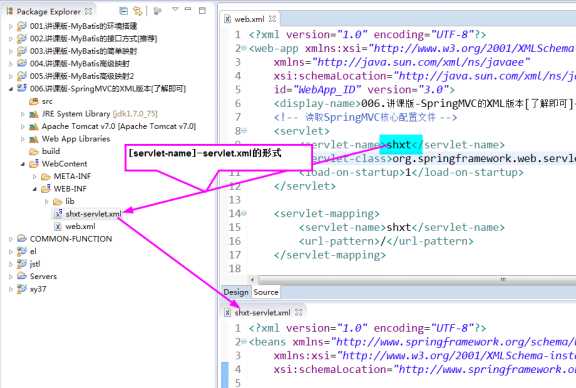Image resolution: width=576 pixels, height=388 pixels.
Task: Open the Package Explorer view menu arrow
Action: pyautogui.click(x=175, y=9)
